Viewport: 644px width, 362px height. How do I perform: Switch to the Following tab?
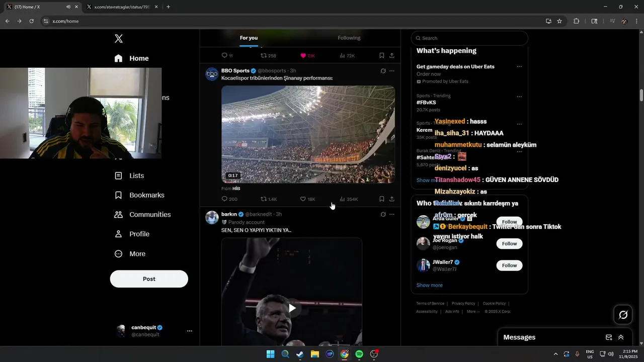(349, 38)
